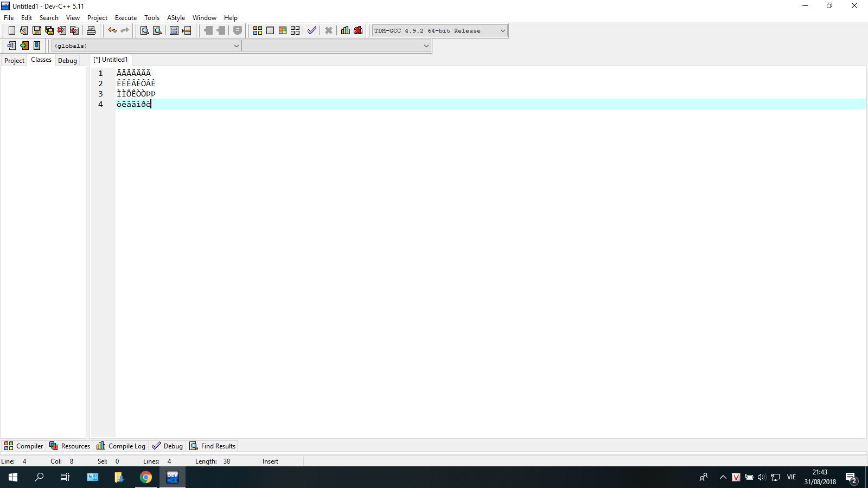
Task: Click the Rebuild All icon
Action: point(295,30)
